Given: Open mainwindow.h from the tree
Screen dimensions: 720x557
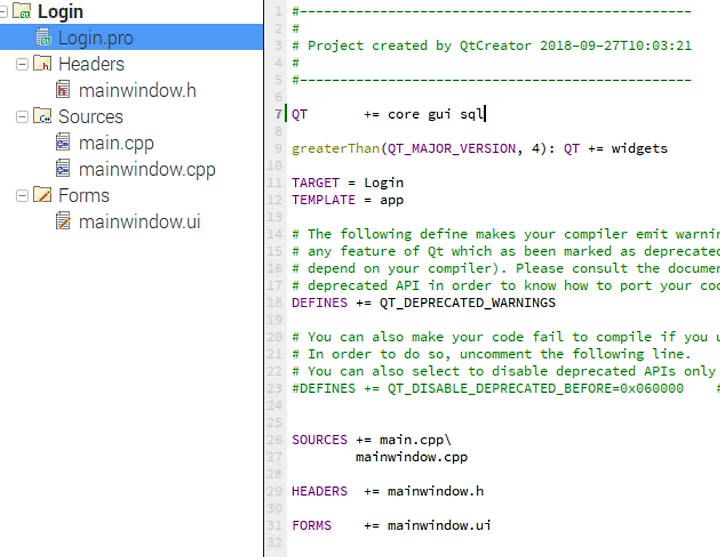Looking at the screenshot, I should point(138,90).
